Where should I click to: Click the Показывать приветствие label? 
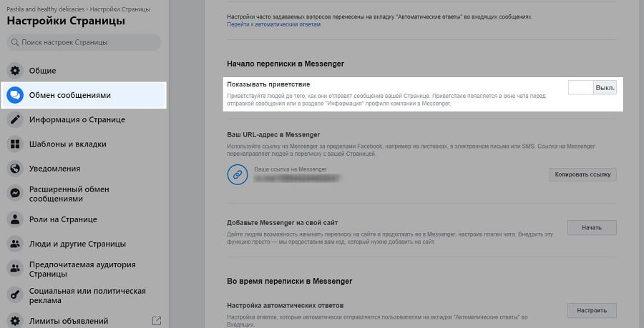pos(268,84)
